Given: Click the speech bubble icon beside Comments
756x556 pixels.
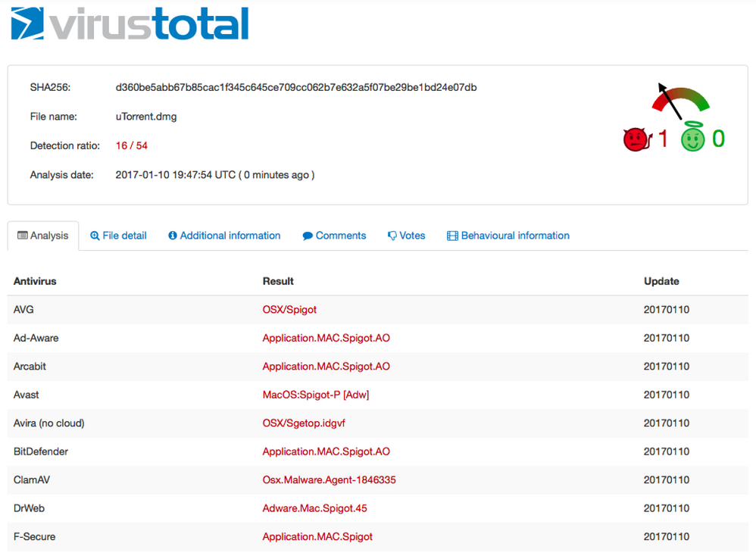Looking at the screenshot, I should (308, 236).
